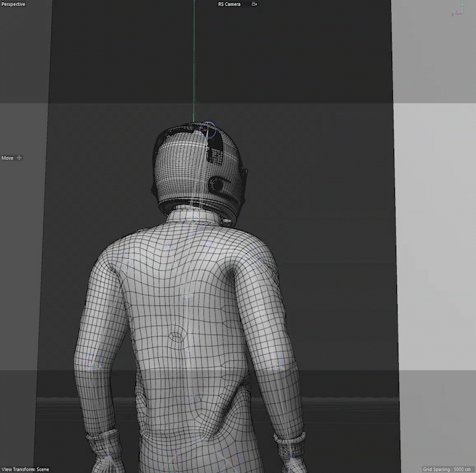476x473 pixels.
Task: Click the green Y-axis line above the helmet
Action: [x=194, y=61]
